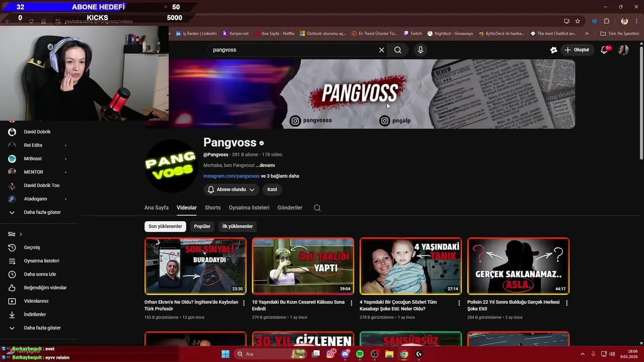Open Instagram from taskbar

[331, 354]
